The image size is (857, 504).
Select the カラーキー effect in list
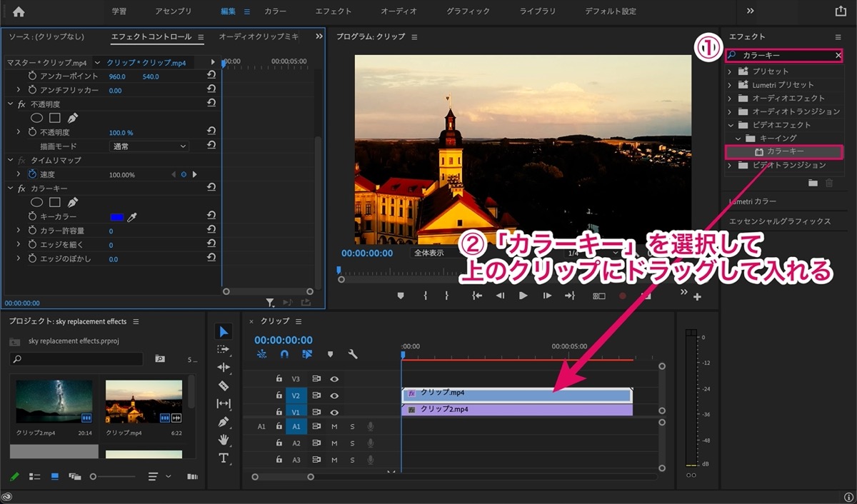[x=784, y=152]
